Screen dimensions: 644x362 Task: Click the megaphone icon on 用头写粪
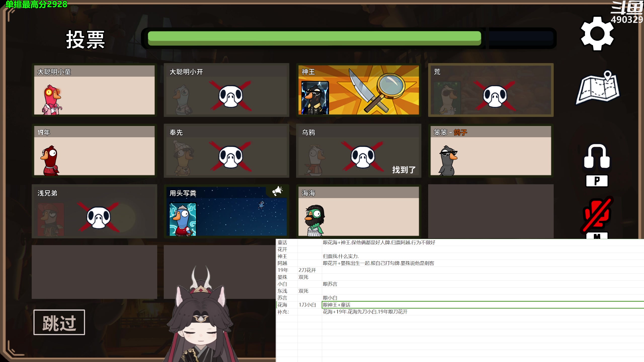tap(277, 191)
